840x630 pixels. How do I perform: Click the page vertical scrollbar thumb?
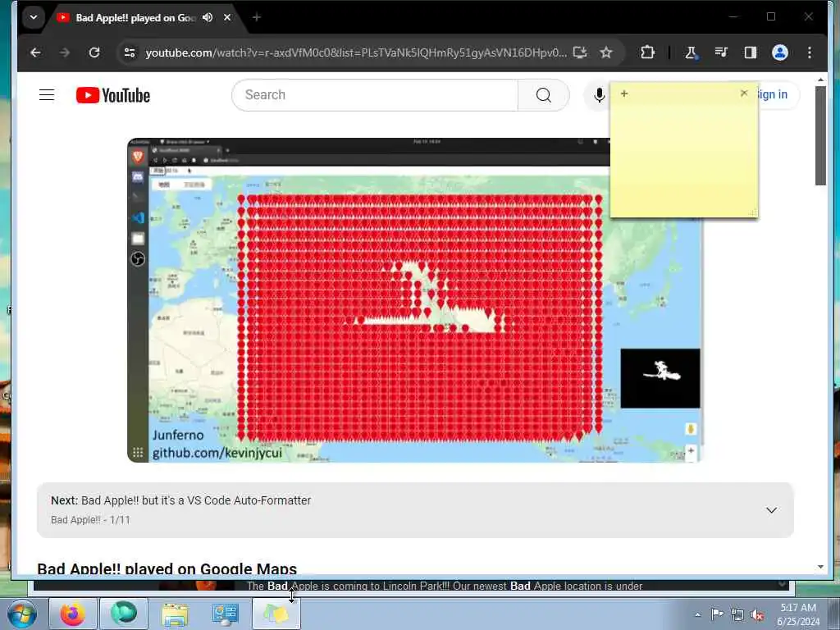coord(820,135)
